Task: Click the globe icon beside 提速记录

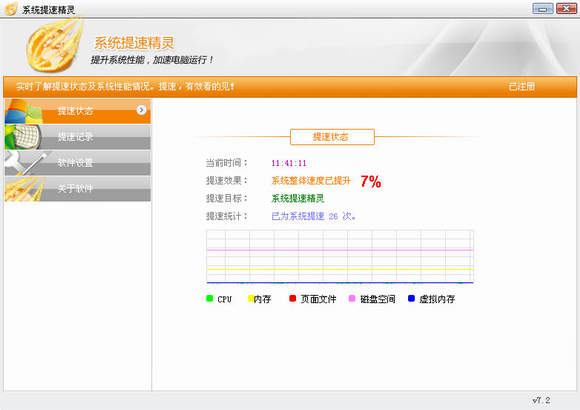Action: point(23,137)
